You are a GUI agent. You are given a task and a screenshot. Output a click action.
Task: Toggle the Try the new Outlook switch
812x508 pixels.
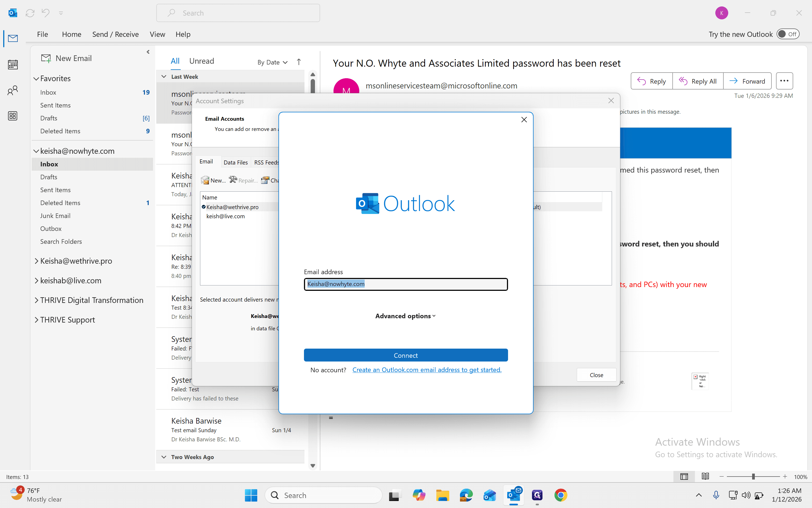tap(788, 34)
